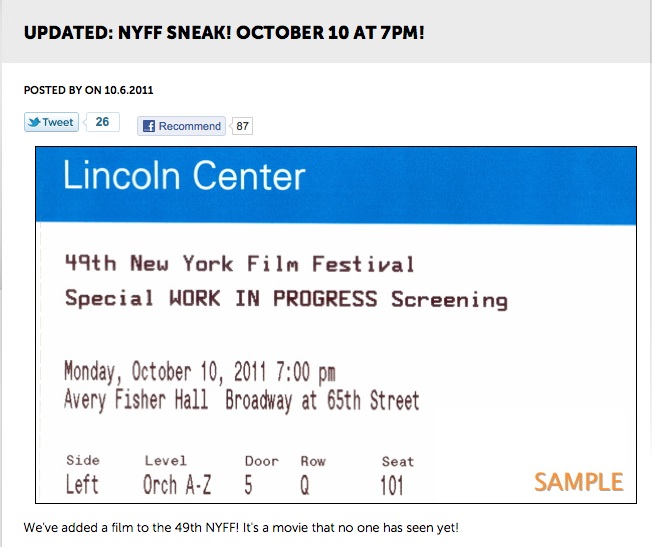This screenshot has width=652, height=547.
Task: Click the Monday, October 10, 2011 date line
Action: pyautogui.click(x=200, y=371)
